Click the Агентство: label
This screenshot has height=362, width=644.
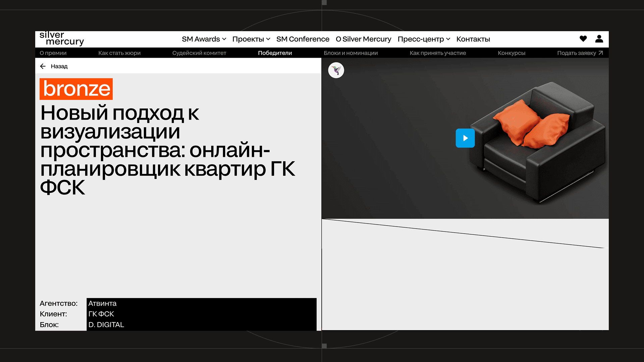pyautogui.click(x=59, y=303)
